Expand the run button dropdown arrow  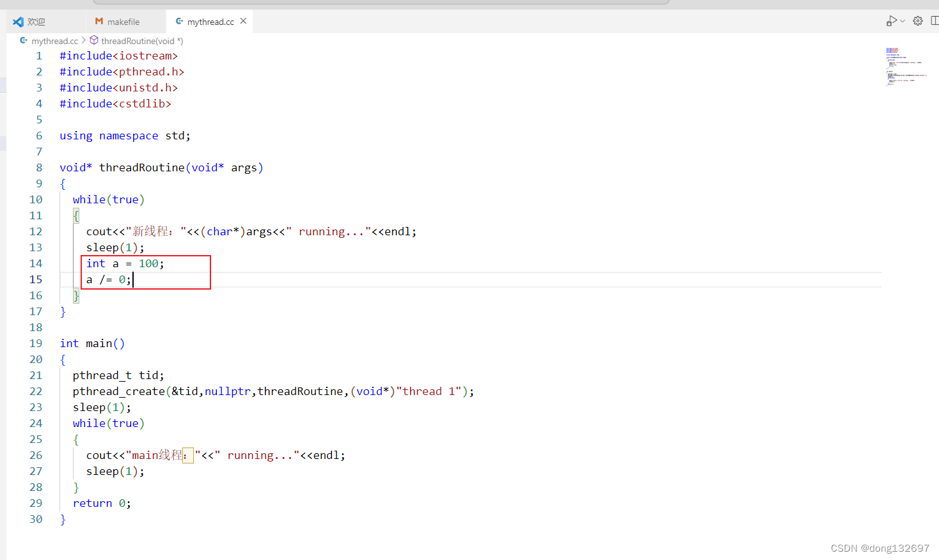903,21
